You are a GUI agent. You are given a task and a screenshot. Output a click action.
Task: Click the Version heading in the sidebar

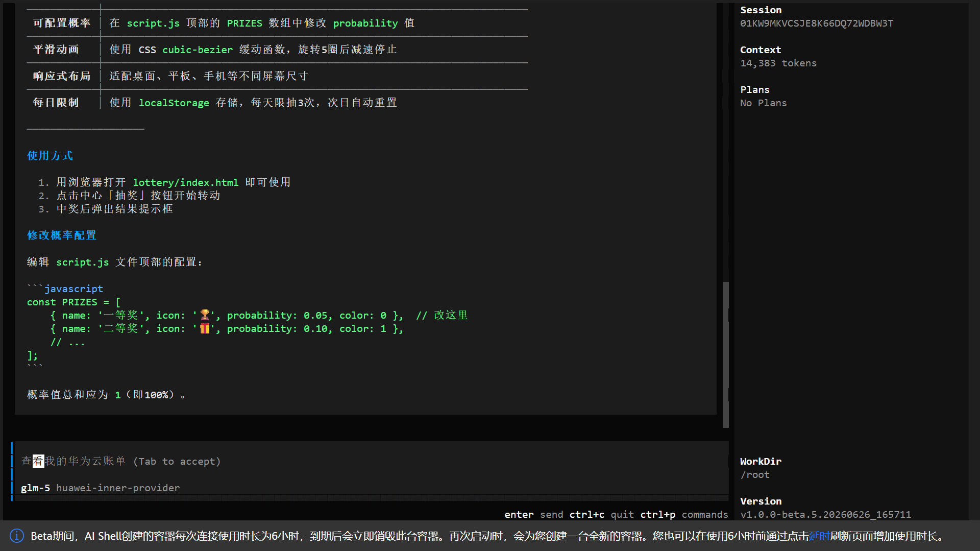coord(761,501)
